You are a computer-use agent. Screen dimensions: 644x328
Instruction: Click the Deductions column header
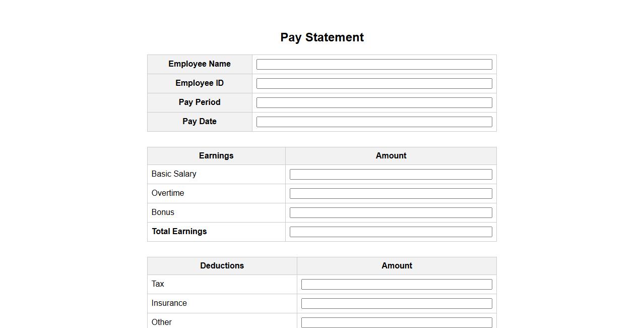[222, 266]
